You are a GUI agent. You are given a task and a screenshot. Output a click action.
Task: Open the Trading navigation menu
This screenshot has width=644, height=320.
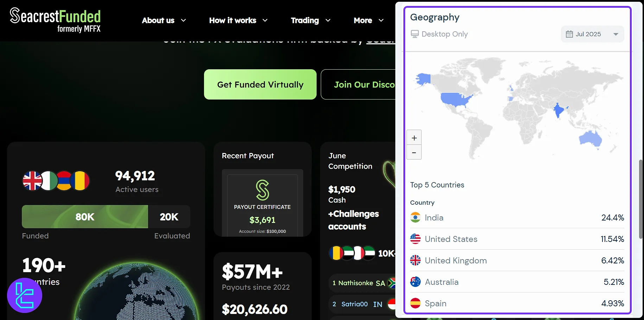(x=310, y=20)
